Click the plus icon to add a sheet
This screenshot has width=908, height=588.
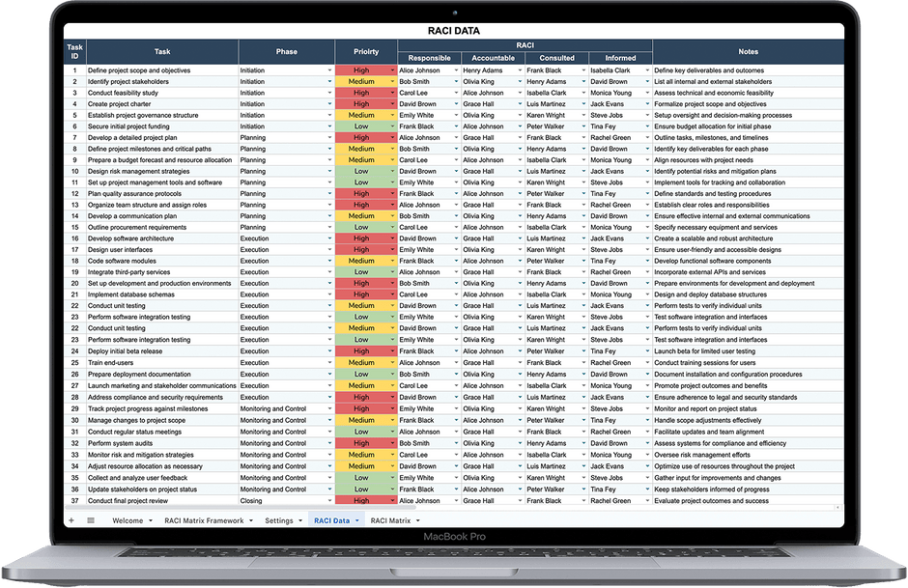click(x=71, y=520)
